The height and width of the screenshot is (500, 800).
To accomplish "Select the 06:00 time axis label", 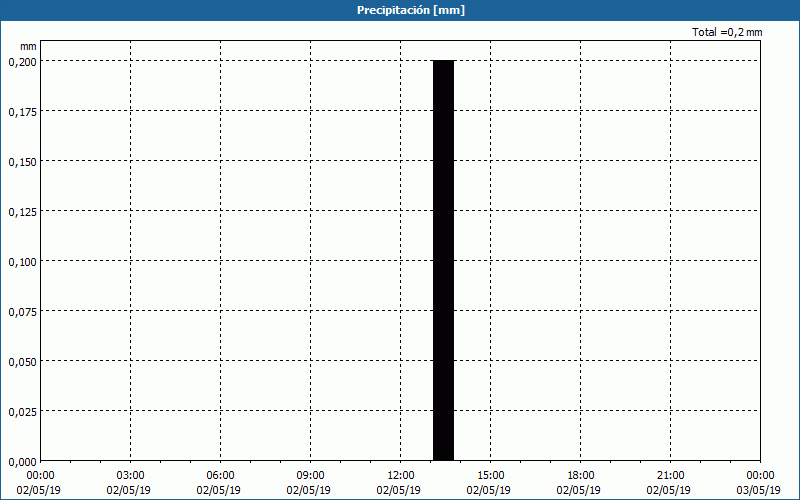I will [220, 476].
